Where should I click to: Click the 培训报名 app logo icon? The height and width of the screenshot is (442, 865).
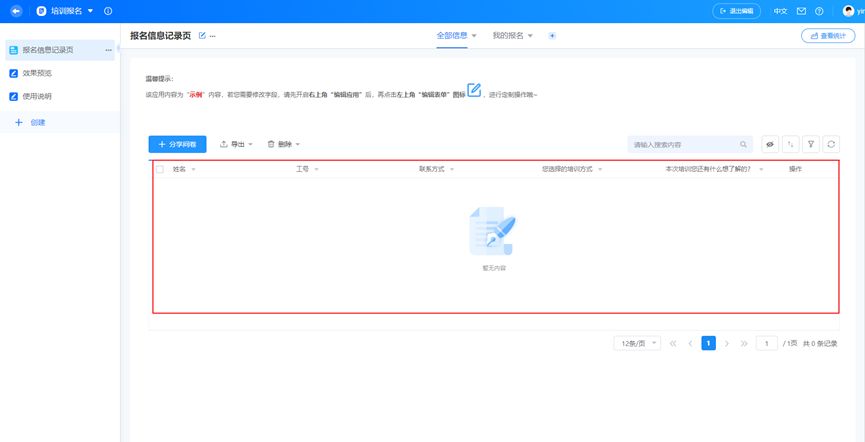41,11
